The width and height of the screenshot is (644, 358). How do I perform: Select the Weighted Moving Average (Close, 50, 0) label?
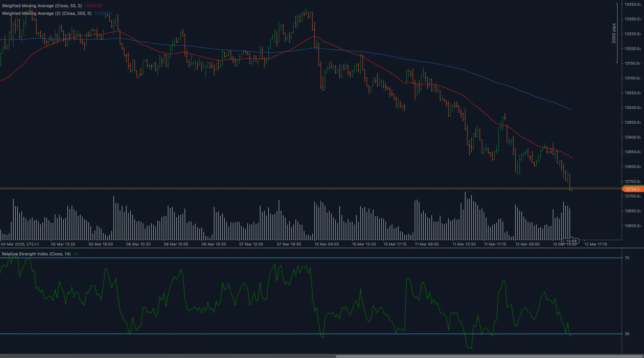pyautogui.click(x=42, y=6)
